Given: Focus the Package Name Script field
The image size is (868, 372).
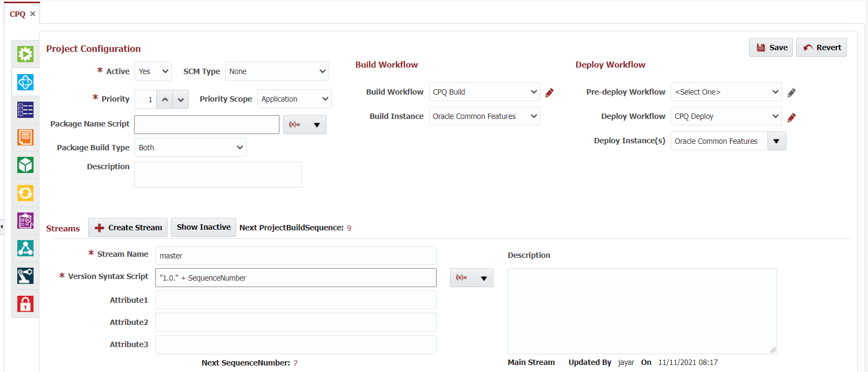Looking at the screenshot, I should [x=206, y=125].
